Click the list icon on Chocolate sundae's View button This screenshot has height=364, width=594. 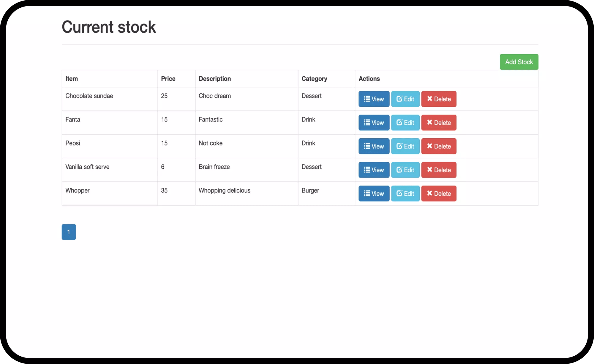click(367, 99)
